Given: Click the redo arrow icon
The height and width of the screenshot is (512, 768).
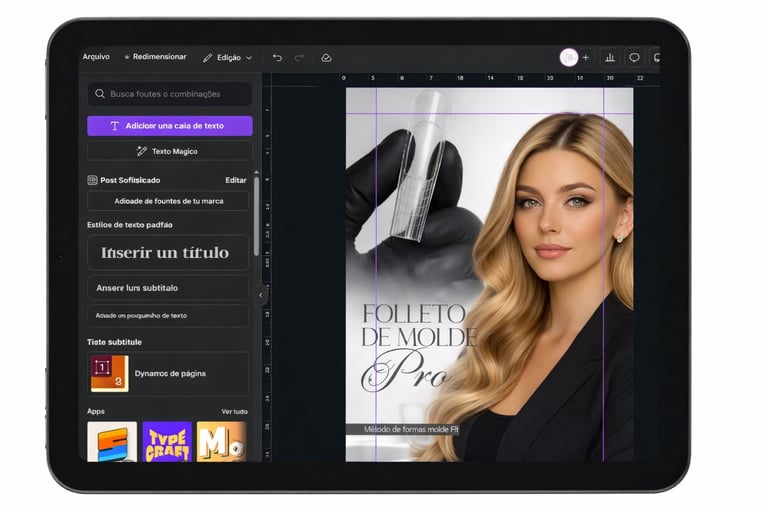Looking at the screenshot, I should [x=299, y=58].
